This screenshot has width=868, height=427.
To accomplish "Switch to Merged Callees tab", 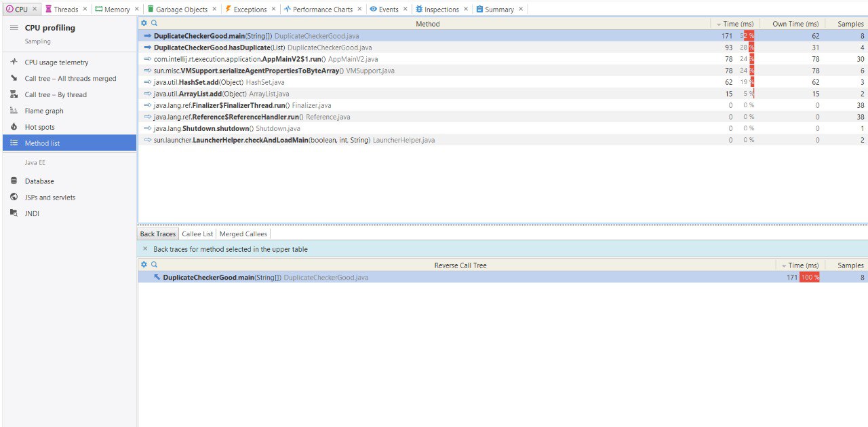I will (x=243, y=234).
